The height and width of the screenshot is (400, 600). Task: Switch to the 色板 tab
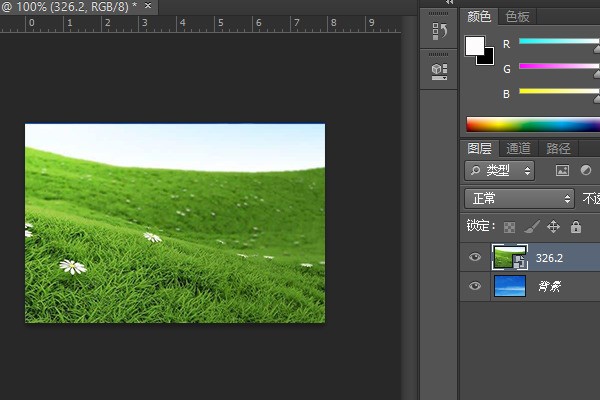tap(517, 16)
